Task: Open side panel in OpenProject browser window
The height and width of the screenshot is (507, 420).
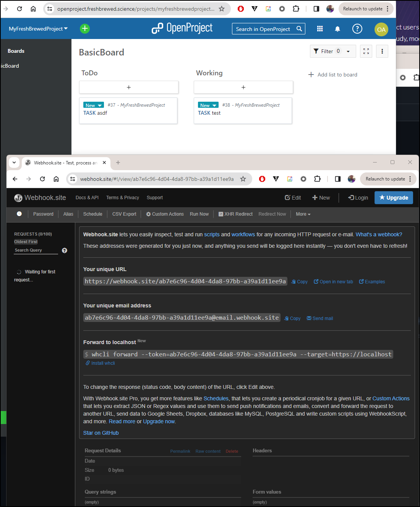Action: [x=316, y=9]
